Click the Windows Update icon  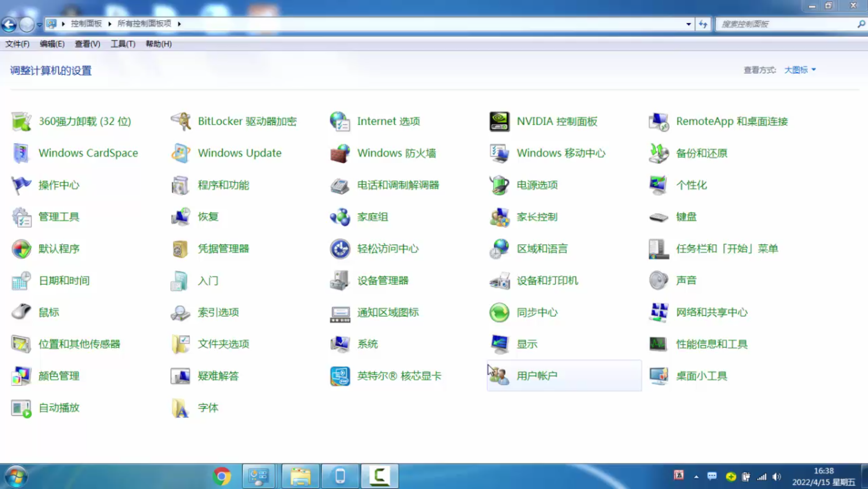pyautogui.click(x=181, y=153)
